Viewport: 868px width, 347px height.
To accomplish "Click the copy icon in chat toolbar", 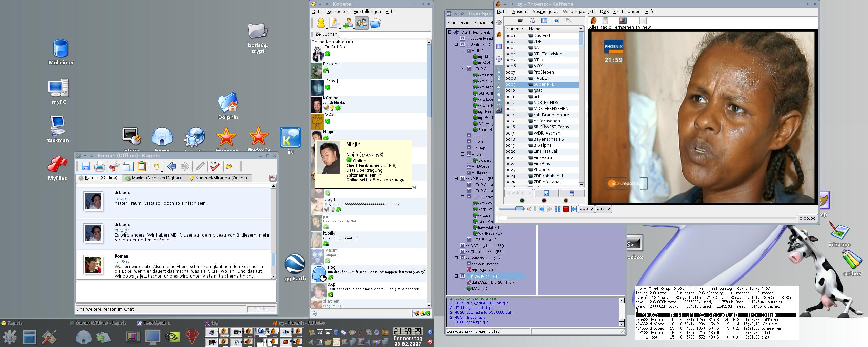I will click(x=128, y=166).
